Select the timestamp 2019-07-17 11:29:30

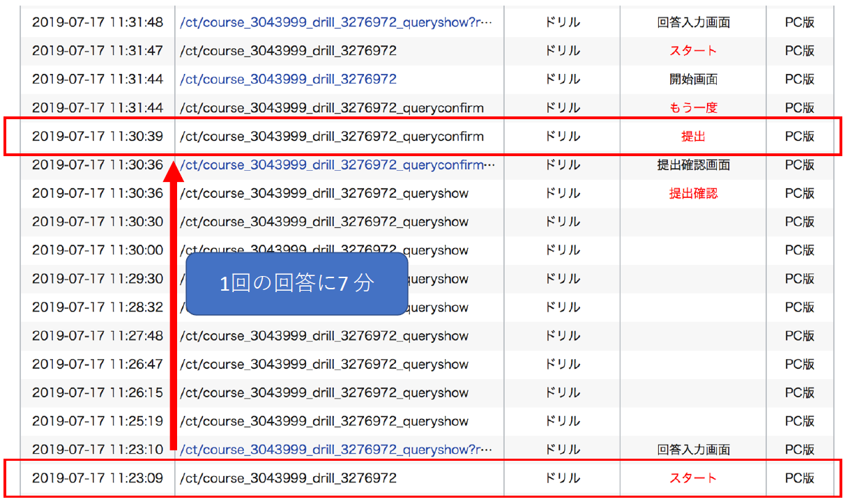coord(98,279)
